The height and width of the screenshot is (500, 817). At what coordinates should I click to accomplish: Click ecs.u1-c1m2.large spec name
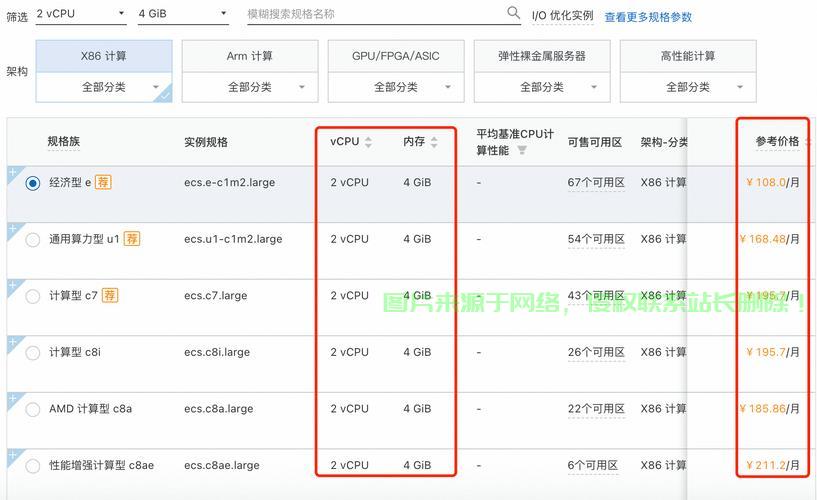pyautogui.click(x=233, y=240)
